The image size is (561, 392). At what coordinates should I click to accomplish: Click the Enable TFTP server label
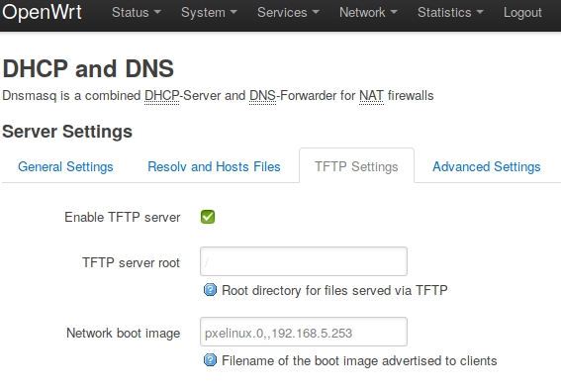(x=123, y=218)
